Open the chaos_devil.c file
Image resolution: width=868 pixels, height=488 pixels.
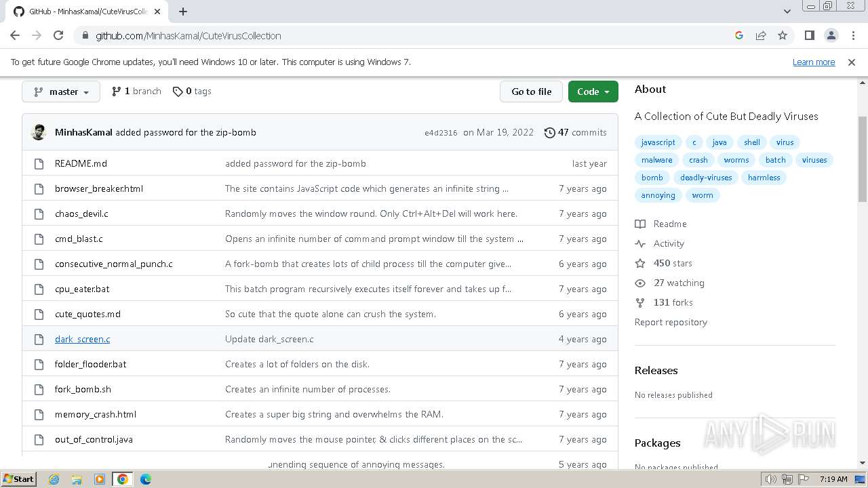click(x=81, y=213)
